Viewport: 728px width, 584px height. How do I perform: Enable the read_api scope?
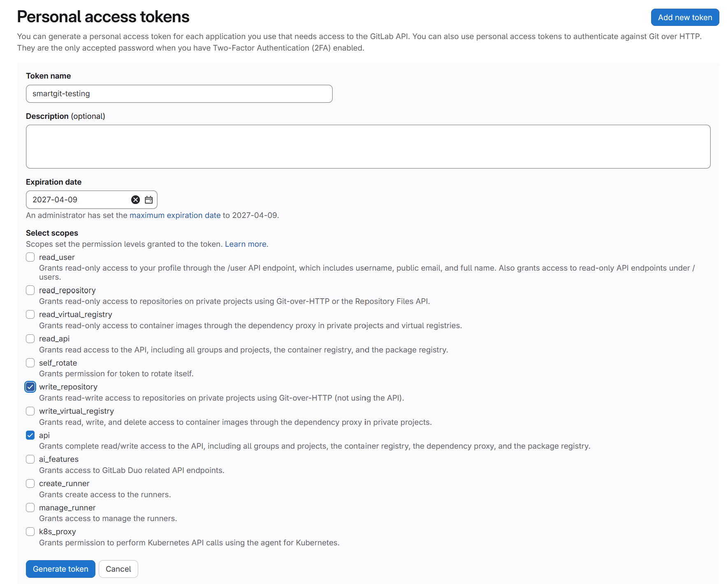tap(30, 338)
